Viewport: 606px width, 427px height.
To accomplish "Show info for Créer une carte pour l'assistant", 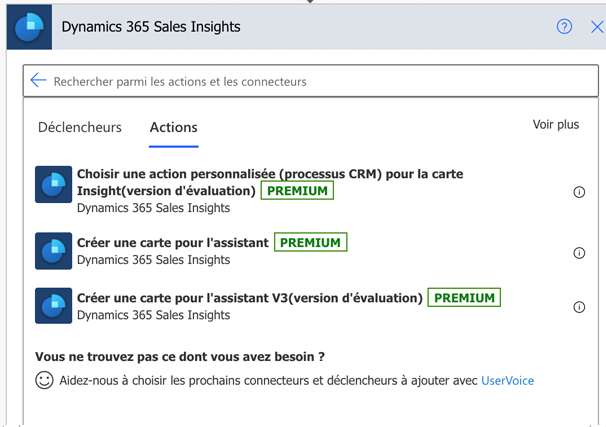I will pos(579,253).
